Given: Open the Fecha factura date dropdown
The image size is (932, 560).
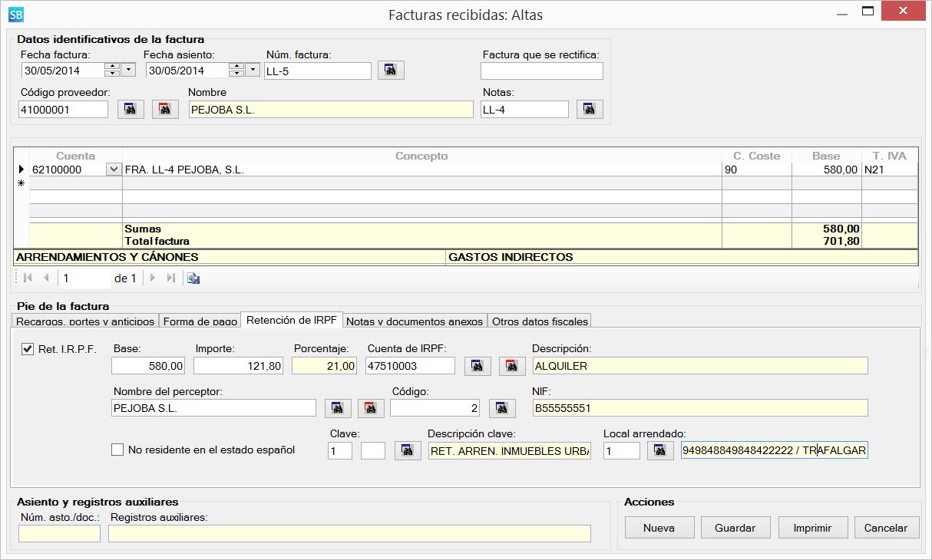Looking at the screenshot, I should [128, 71].
